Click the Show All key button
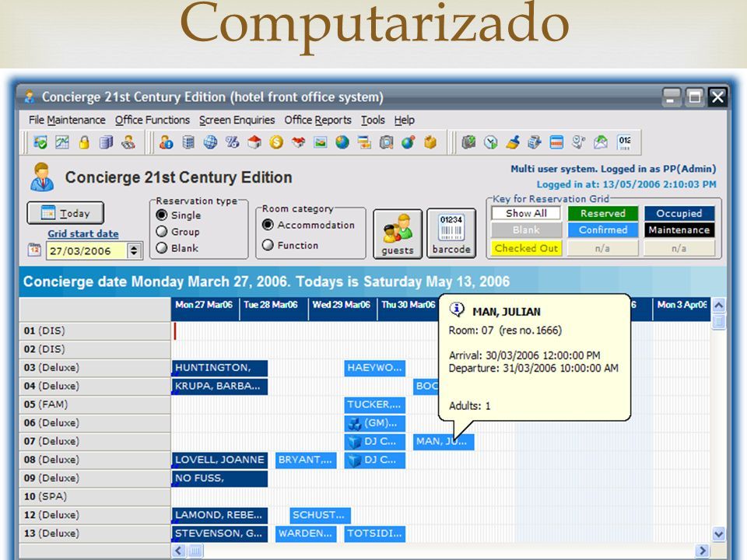This screenshot has height=560, width=747. tap(526, 213)
